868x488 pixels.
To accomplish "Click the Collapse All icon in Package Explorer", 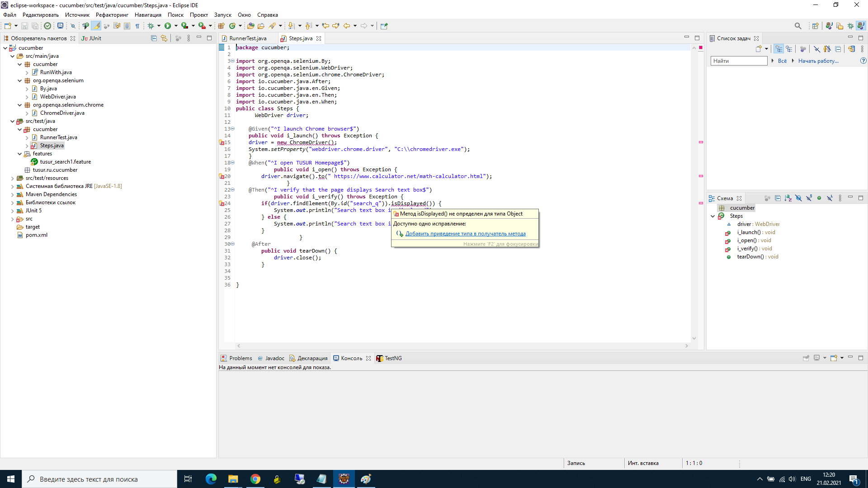I will pyautogui.click(x=154, y=38).
